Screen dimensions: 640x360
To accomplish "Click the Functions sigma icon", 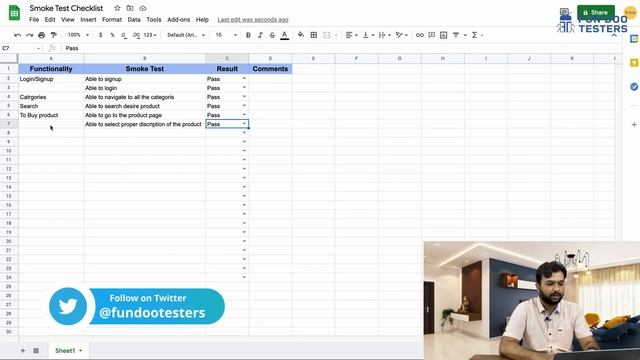I will coord(474,36).
